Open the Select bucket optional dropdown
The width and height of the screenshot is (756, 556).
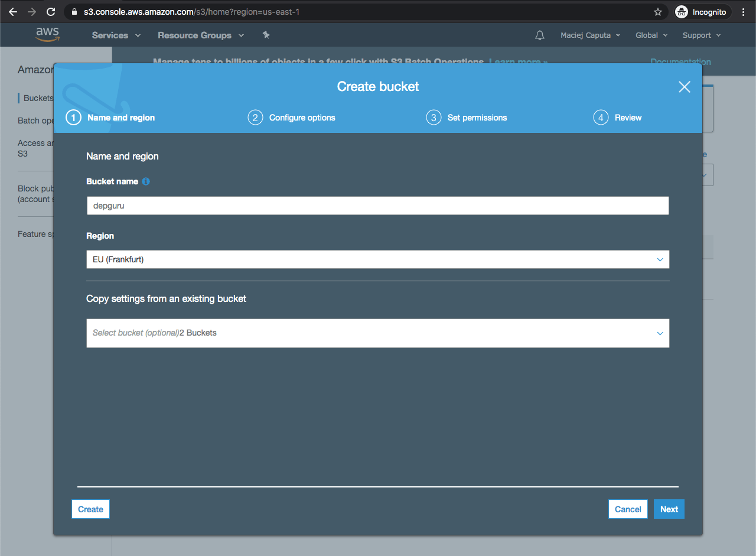pos(377,333)
